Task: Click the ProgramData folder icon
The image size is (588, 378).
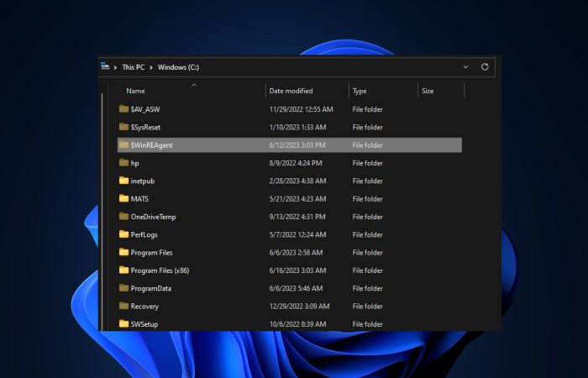Action: click(x=123, y=288)
